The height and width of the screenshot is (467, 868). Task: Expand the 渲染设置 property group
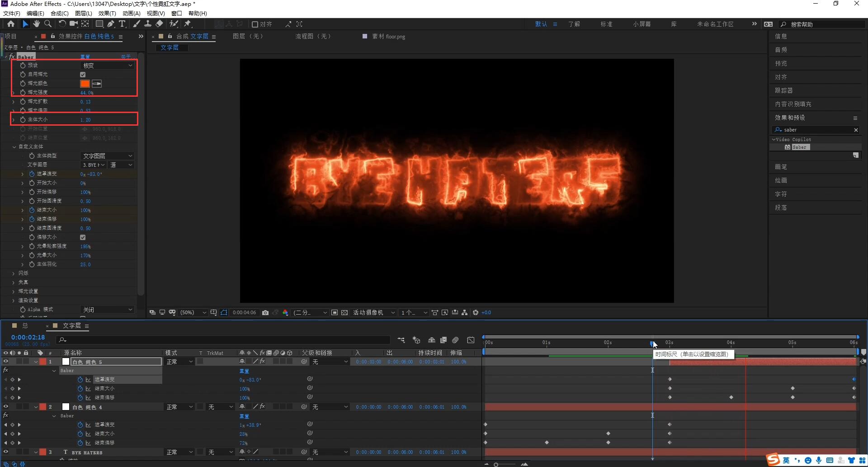14,301
